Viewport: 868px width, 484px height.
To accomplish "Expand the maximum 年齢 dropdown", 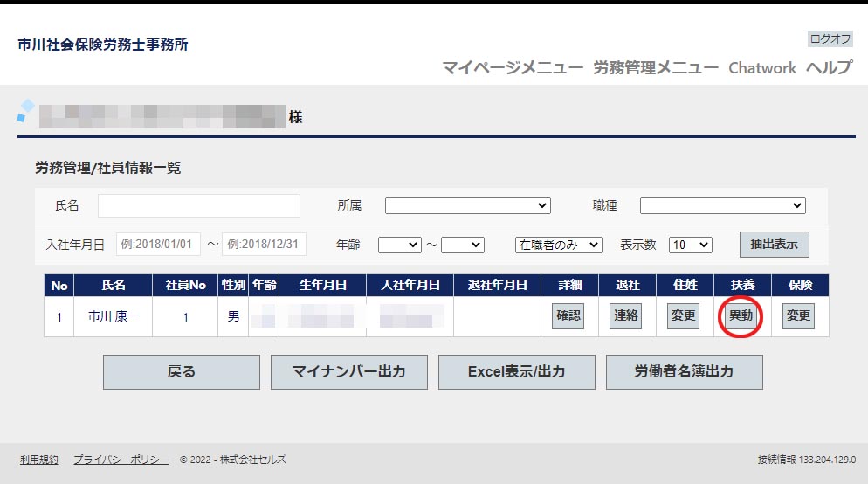I will point(462,245).
